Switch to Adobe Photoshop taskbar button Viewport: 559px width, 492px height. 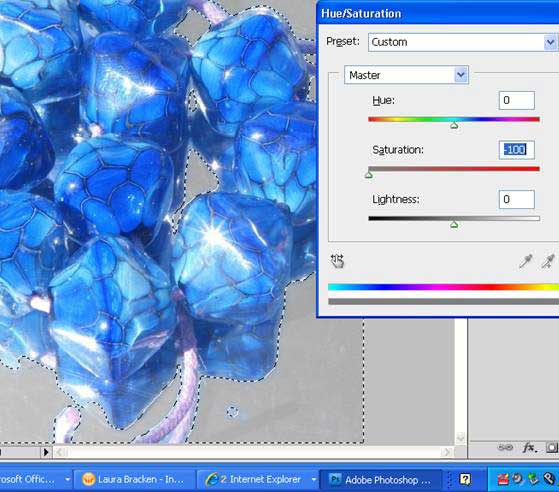381,480
